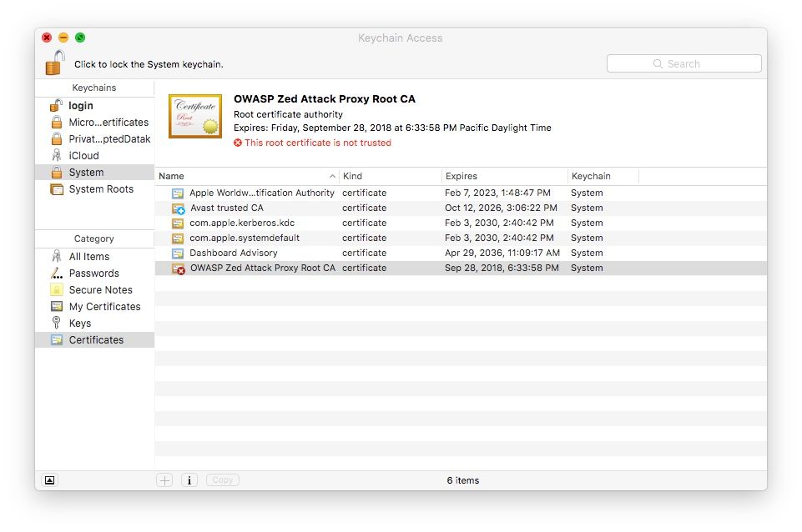Click the login keychain unlocked padlock icon
The width and height of the screenshot is (802, 532).
tap(56, 105)
